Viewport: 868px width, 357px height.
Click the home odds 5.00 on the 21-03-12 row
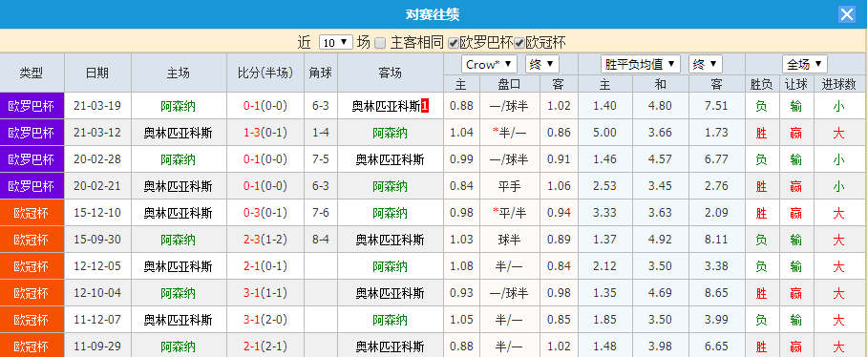point(604,133)
